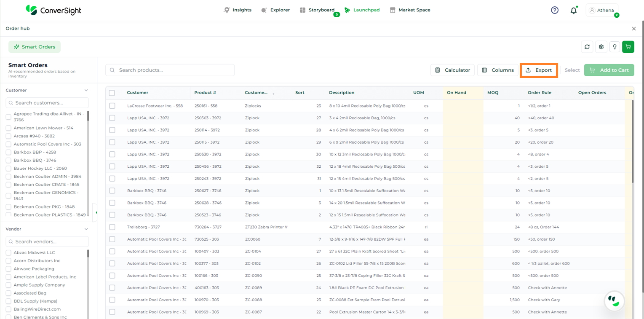Open the Athena user profile dropdown

pyautogui.click(x=602, y=11)
